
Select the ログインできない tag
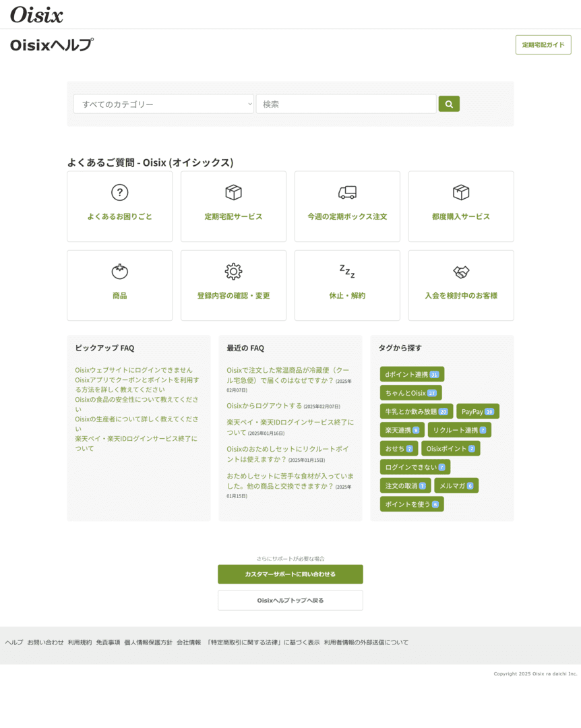click(x=415, y=467)
